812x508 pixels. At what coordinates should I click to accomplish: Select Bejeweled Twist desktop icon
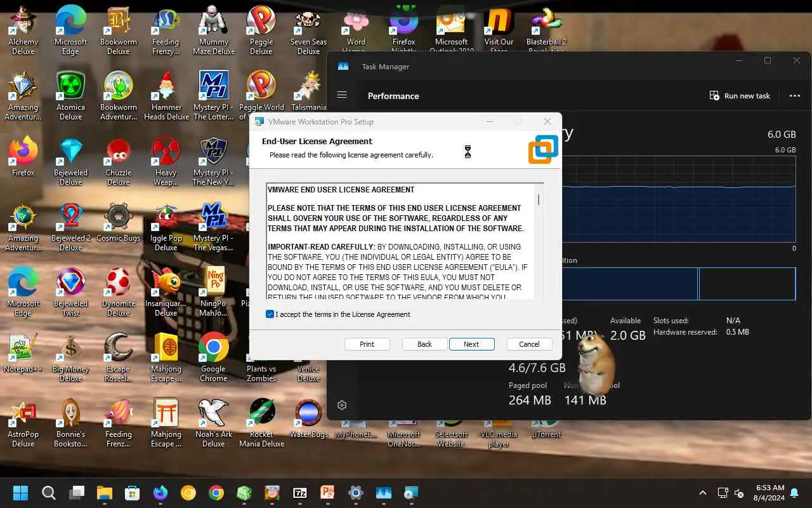pos(70,292)
